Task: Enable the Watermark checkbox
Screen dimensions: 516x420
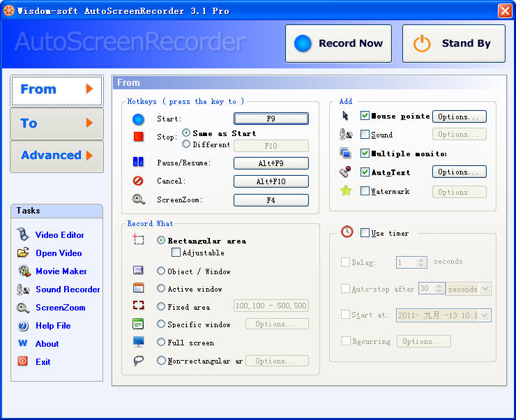Action: [365, 190]
